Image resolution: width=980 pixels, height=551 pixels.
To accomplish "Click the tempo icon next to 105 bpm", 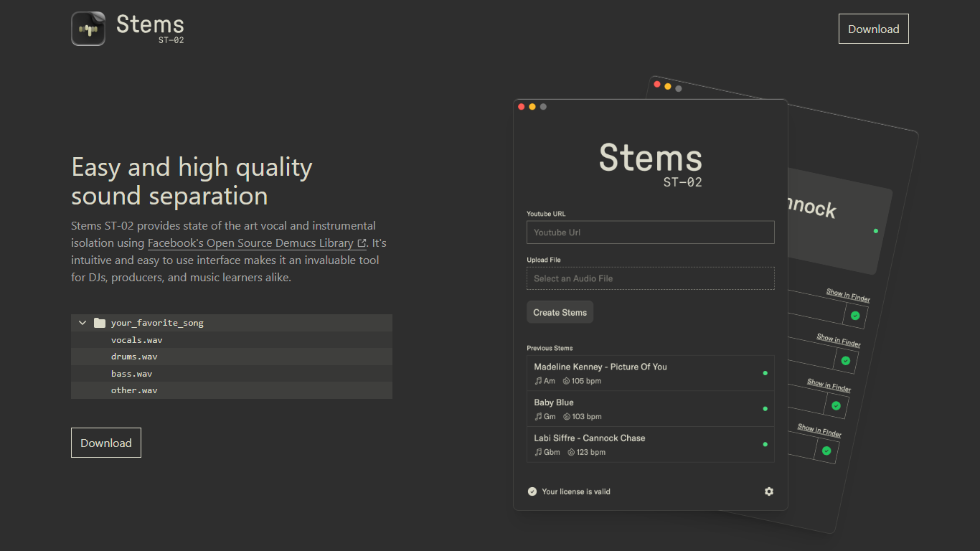I will 566,381.
